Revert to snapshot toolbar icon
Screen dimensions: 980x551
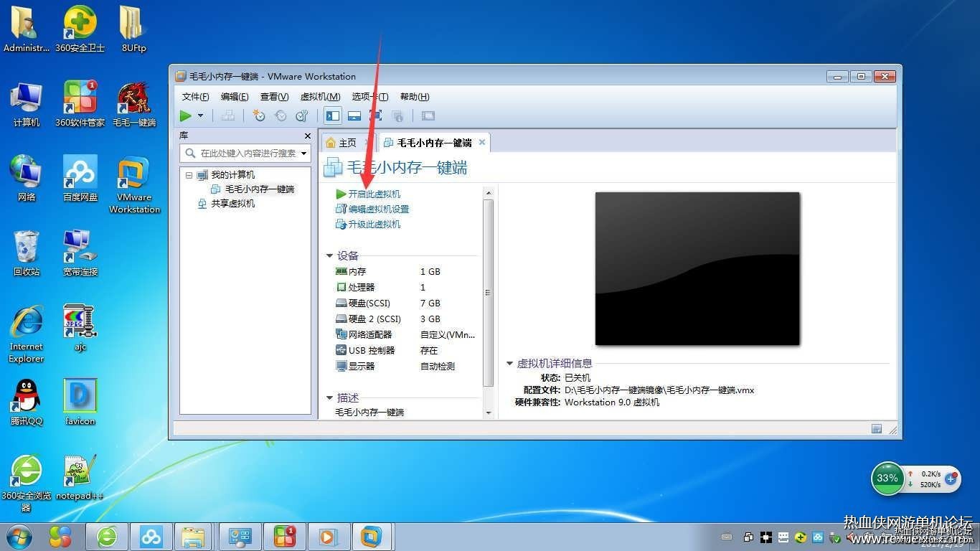tap(281, 116)
